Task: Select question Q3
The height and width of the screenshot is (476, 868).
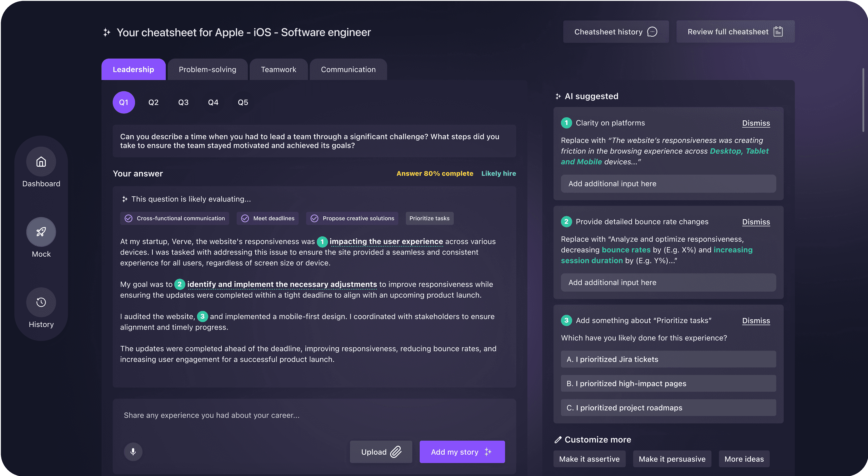Action: point(183,102)
